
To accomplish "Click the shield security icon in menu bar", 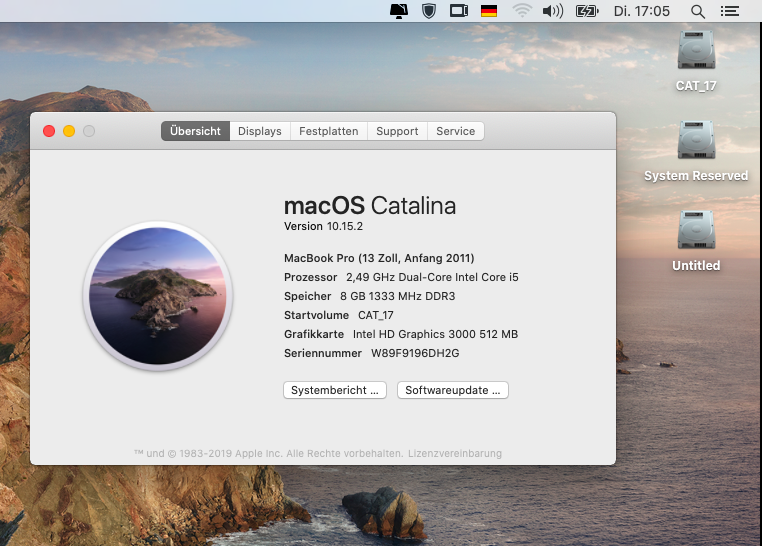I will point(429,11).
